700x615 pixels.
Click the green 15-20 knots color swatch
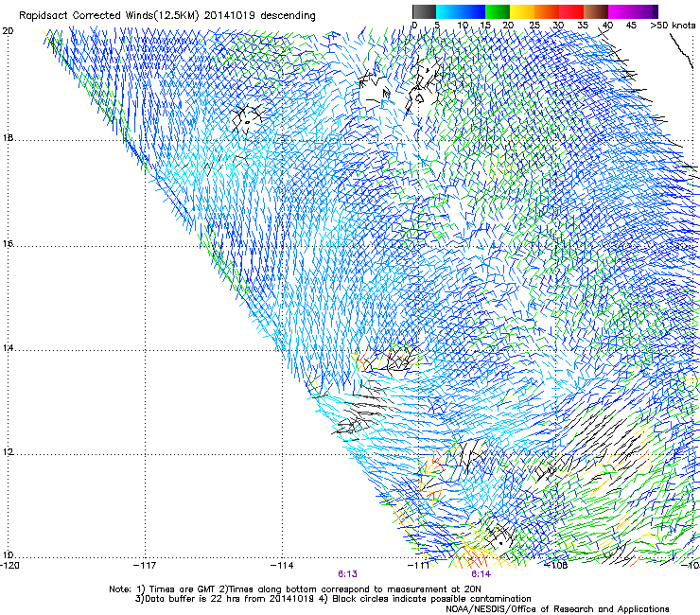tap(498, 11)
